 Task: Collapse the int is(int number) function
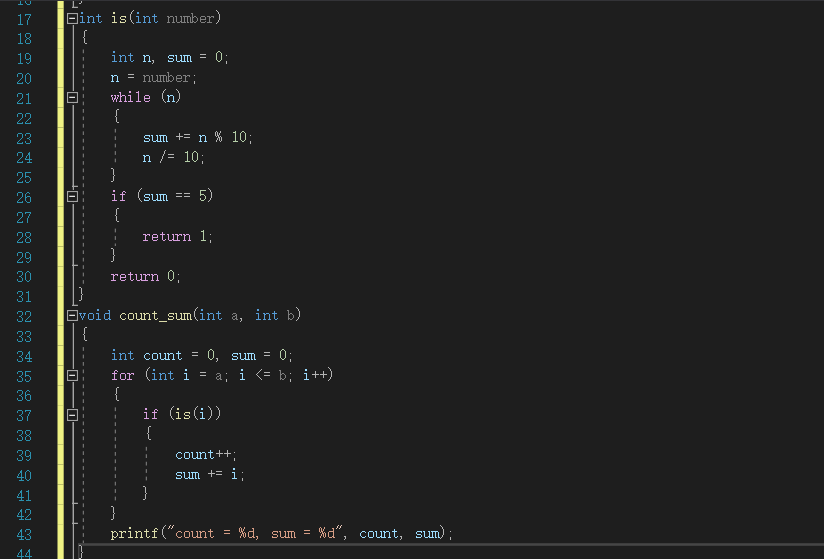pyautogui.click(x=73, y=19)
